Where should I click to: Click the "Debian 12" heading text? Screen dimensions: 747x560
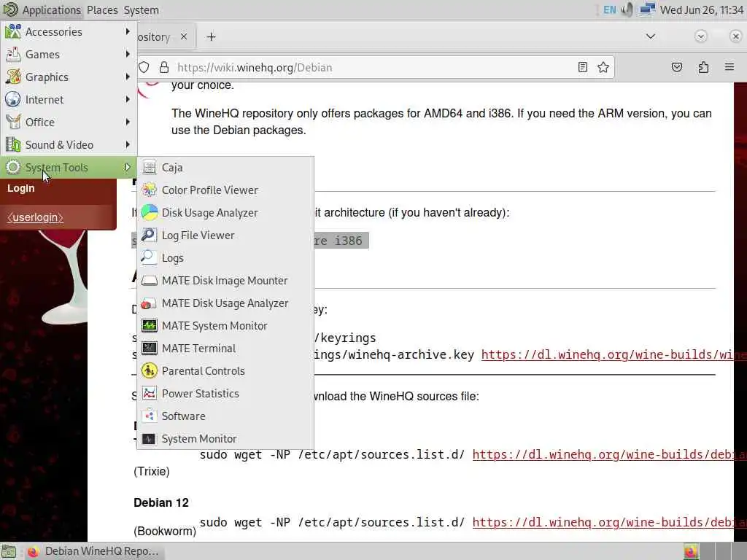161,503
